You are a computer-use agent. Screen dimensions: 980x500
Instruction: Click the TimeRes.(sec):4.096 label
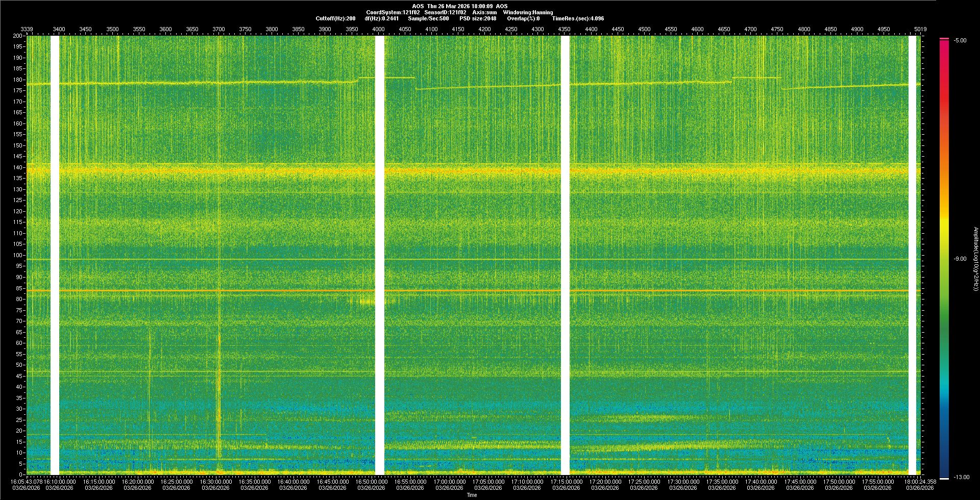(578, 18)
